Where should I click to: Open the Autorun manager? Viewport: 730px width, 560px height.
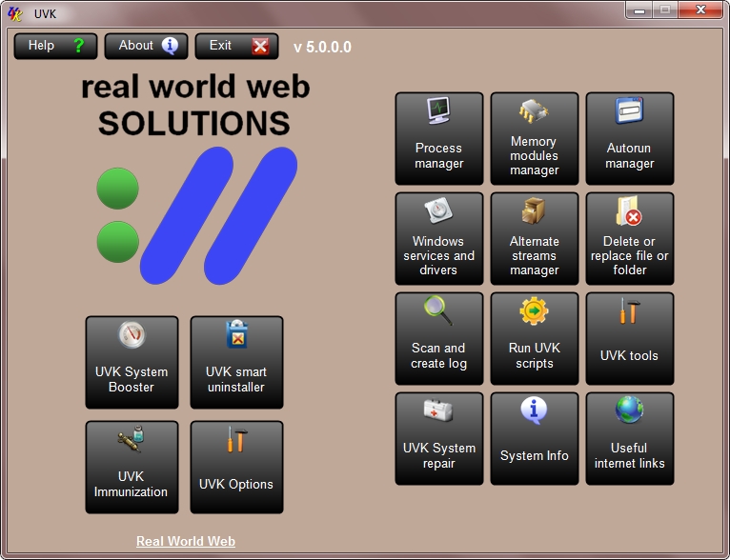[x=629, y=138]
